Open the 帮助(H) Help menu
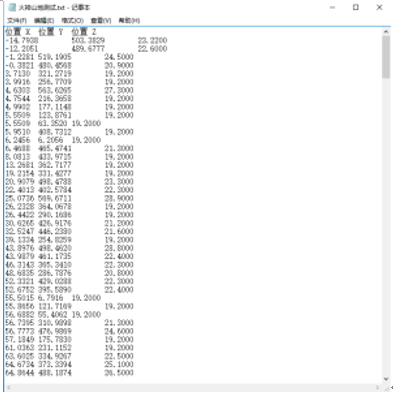This screenshot has height=393, width=393. click(129, 21)
